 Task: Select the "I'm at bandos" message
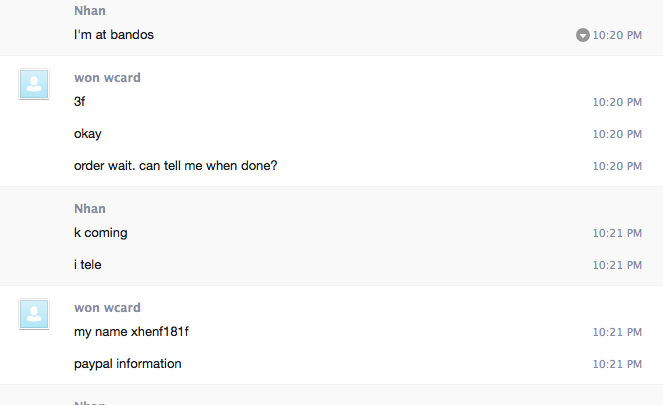[x=114, y=35]
